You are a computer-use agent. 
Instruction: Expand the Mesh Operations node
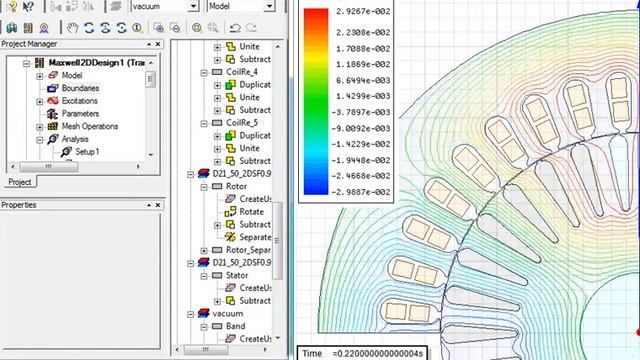[x=40, y=127]
